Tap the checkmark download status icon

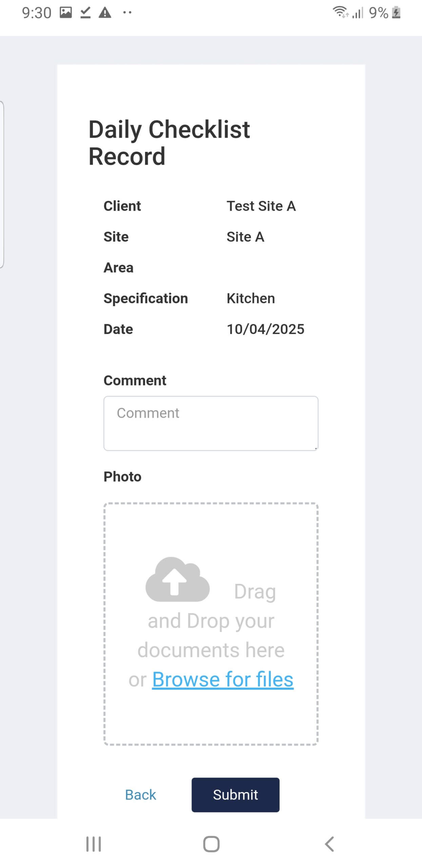[85, 13]
